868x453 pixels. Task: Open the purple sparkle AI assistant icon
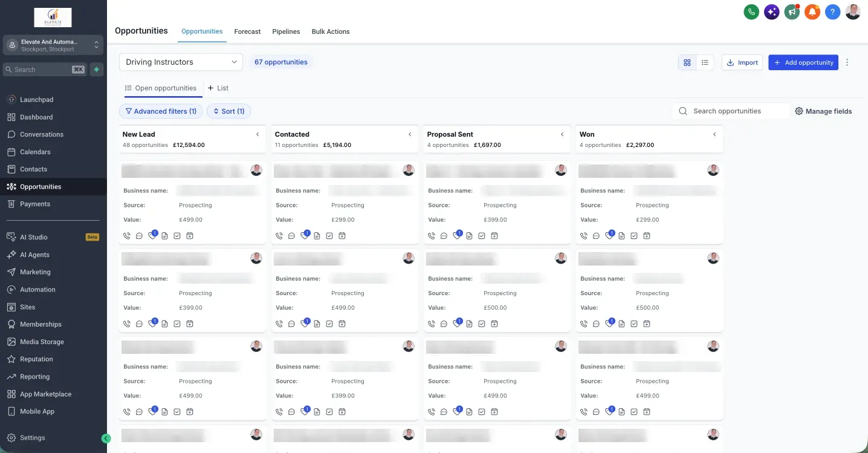tap(772, 11)
